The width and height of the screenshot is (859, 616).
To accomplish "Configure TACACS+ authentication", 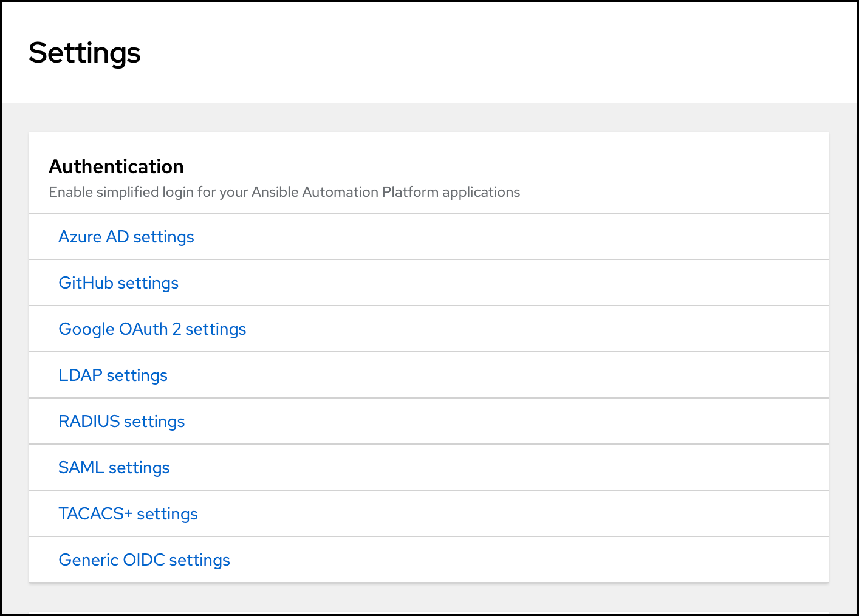I will [x=128, y=514].
